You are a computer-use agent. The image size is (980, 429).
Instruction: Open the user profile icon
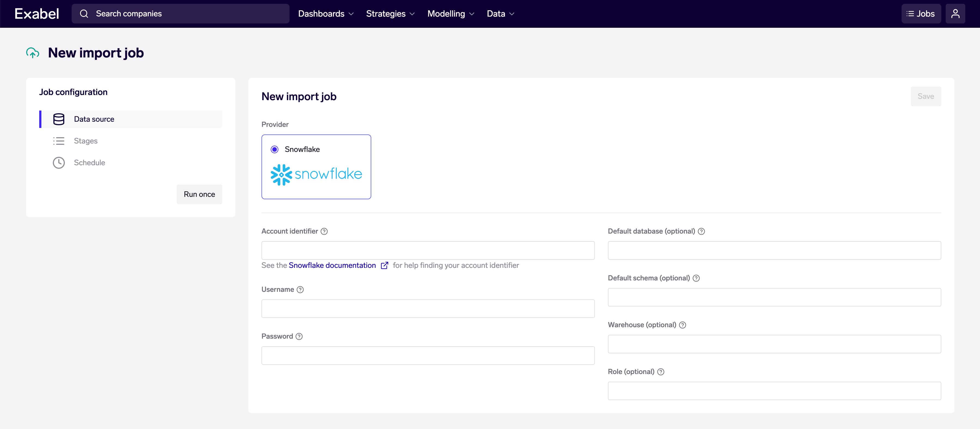click(x=955, y=14)
